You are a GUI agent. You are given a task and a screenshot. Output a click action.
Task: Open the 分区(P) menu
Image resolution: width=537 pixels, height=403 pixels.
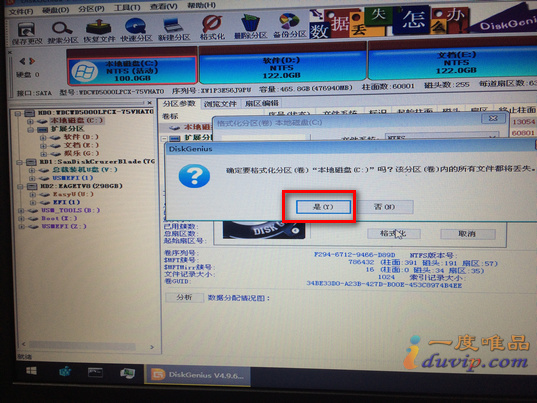click(91, 9)
